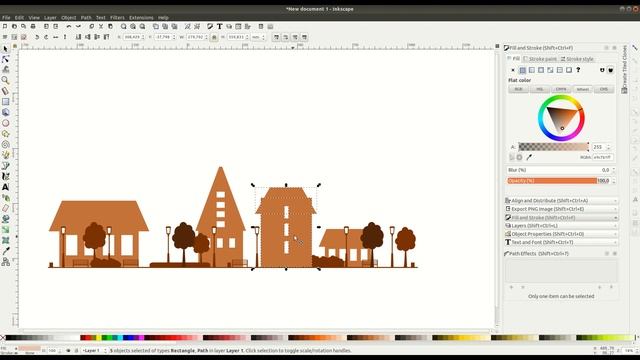Pick color with eyedropper in Fill panel
640x360 pixels.
point(529,157)
